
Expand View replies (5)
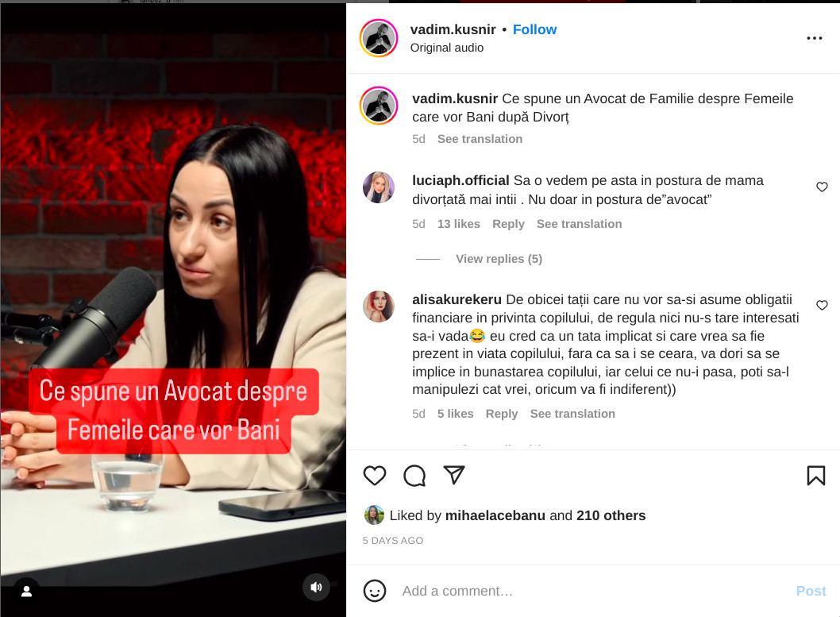tap(499, 259)
